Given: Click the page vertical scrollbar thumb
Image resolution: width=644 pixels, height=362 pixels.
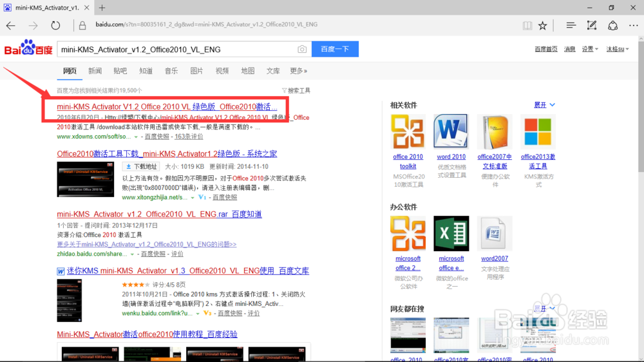Looking at the screenshot, I should click(x=641, y=107).
